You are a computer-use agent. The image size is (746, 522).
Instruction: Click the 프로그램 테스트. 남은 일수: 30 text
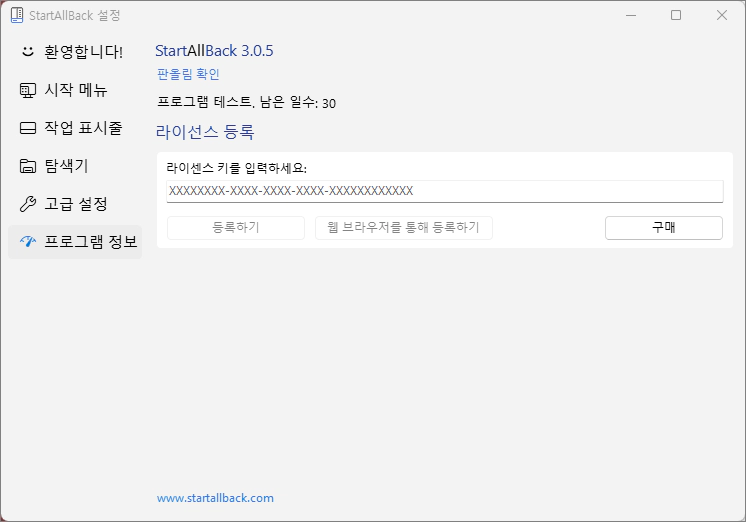tap(246, 102)
